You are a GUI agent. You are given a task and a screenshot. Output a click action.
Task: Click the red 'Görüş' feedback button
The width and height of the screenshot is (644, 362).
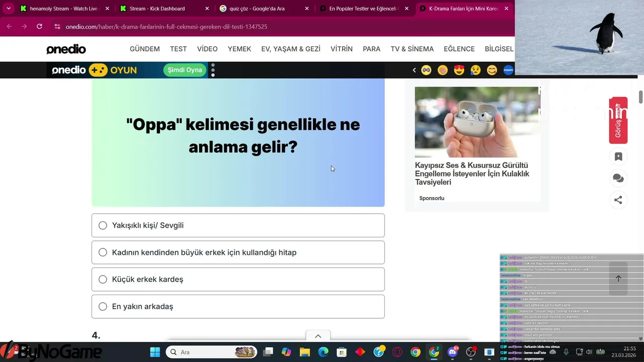click(618, 120)
